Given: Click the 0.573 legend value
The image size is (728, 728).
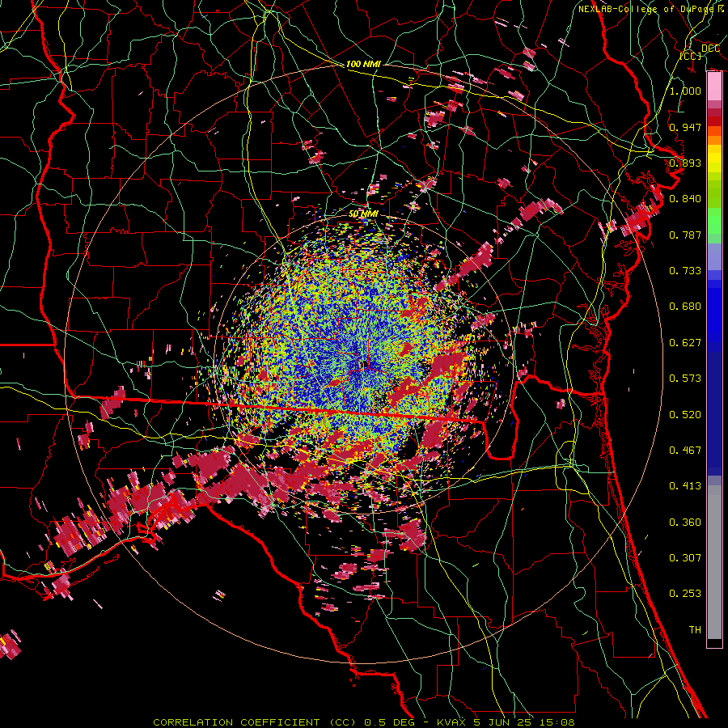Looking at the screenshot, I should click(685, 379).
